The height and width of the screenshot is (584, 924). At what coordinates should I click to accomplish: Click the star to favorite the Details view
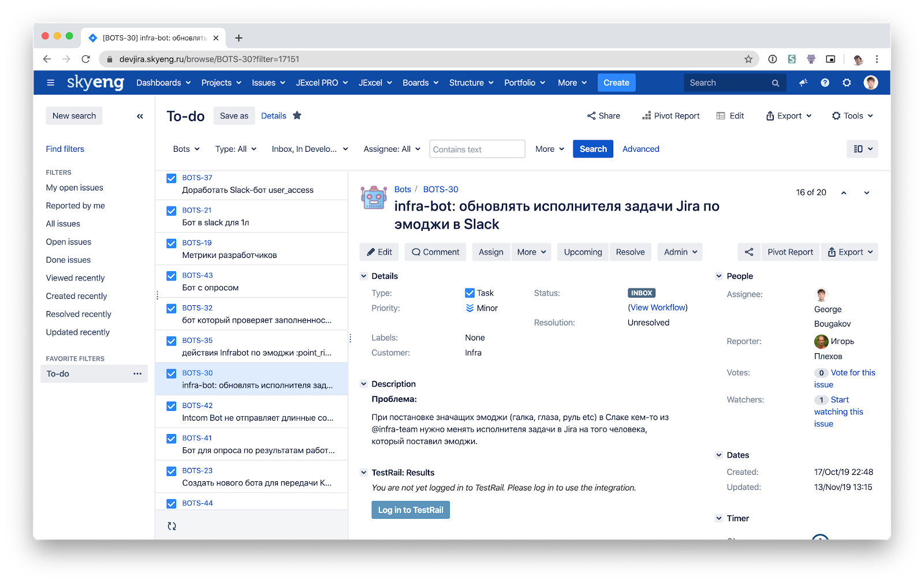tap(297, 115)
